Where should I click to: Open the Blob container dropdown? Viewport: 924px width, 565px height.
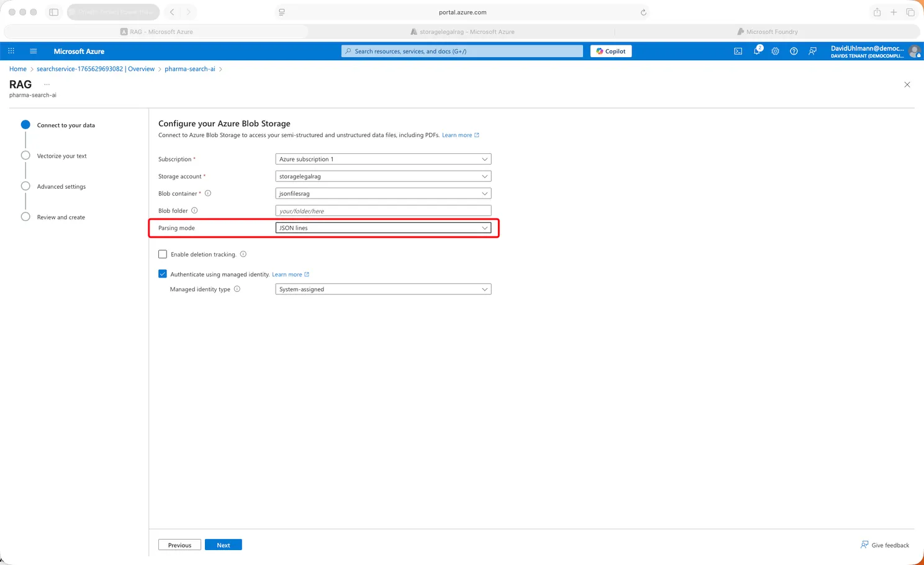click(x=383, y=194)
